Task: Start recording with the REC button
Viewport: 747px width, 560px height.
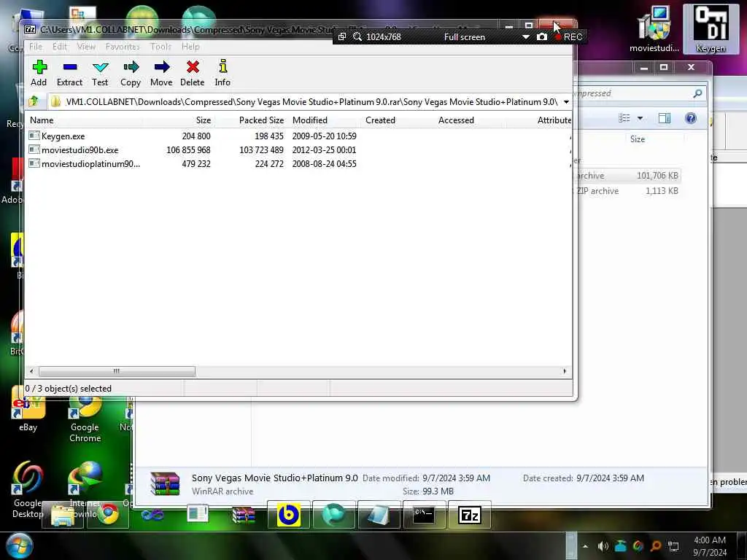Action: click(x=569, y=36)
